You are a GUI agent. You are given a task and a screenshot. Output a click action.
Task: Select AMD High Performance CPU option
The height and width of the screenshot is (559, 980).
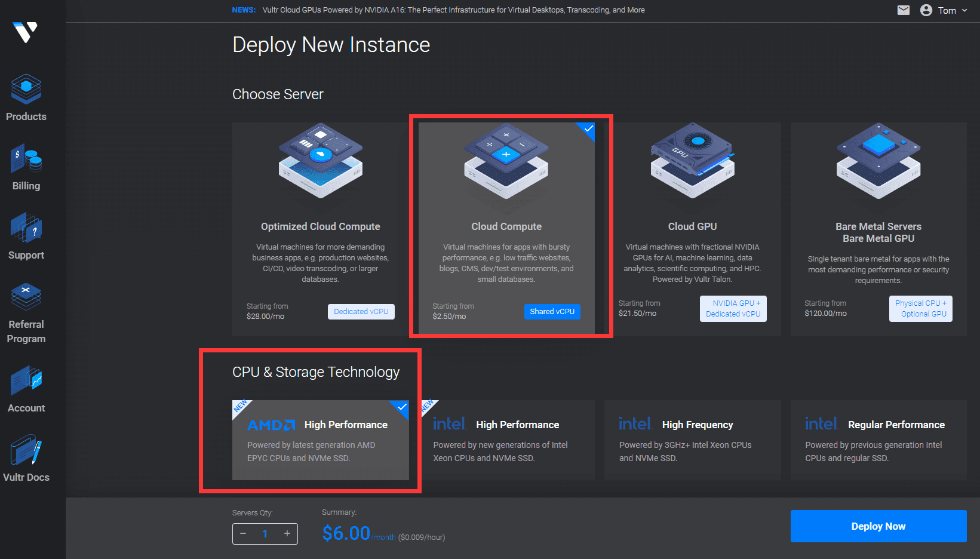point(321,440)
